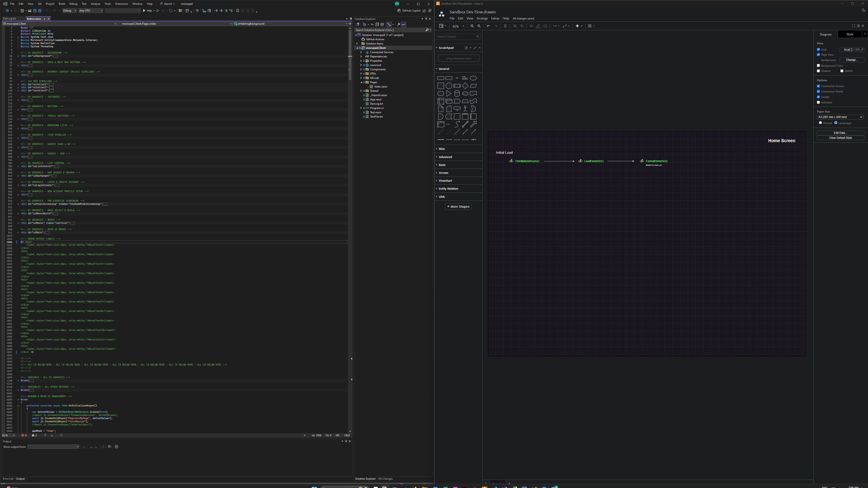Open Visual Studio Analyze menu
The height and width of the screenshot is (488, 868).
(x=95, y=4)
